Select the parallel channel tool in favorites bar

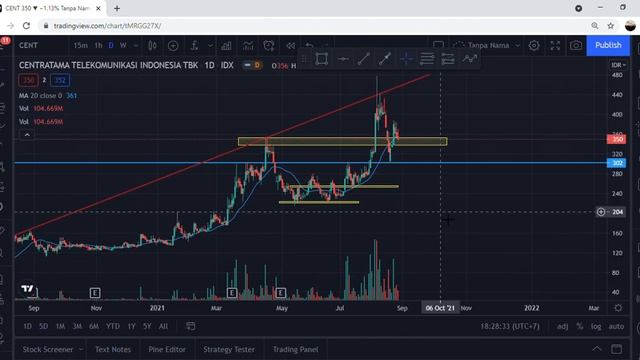tap(448, 59)
